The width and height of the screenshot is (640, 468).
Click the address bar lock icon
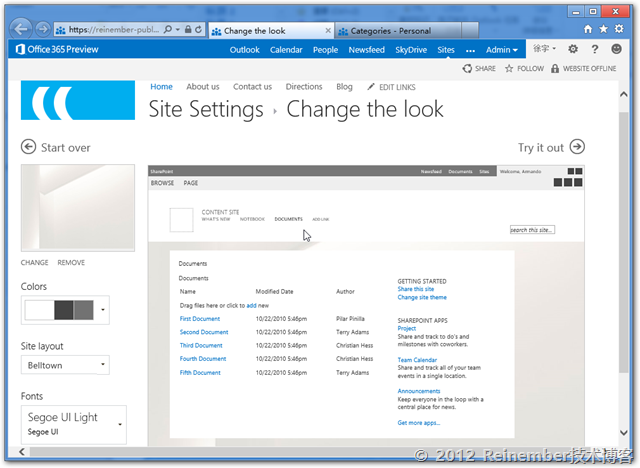[x=188, y=29]
